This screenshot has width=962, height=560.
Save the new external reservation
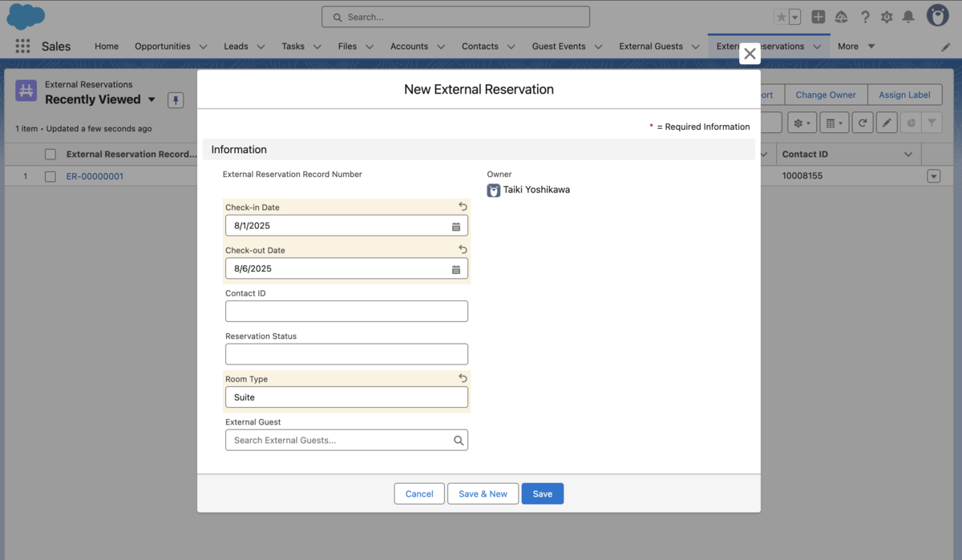tap(543, 494)
